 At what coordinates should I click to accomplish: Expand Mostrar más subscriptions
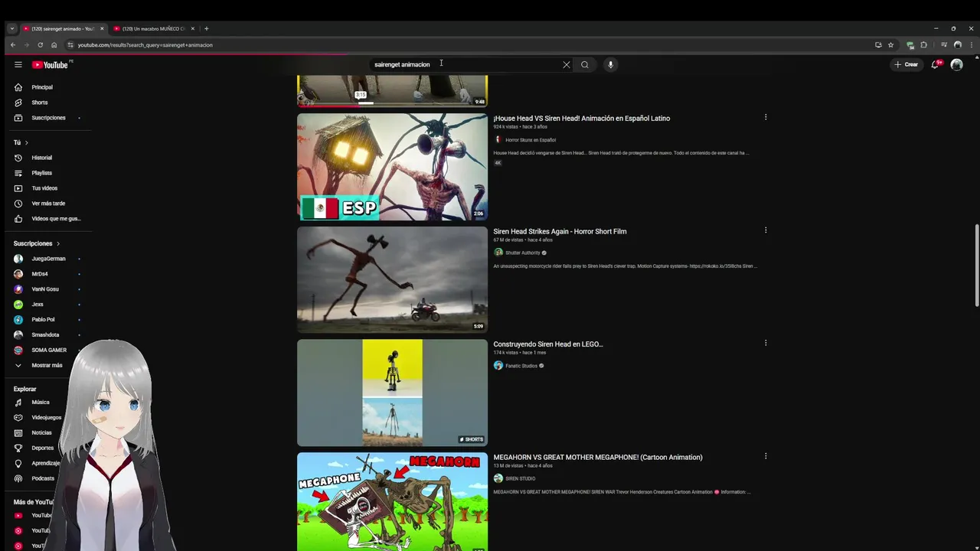coord(46,366)
